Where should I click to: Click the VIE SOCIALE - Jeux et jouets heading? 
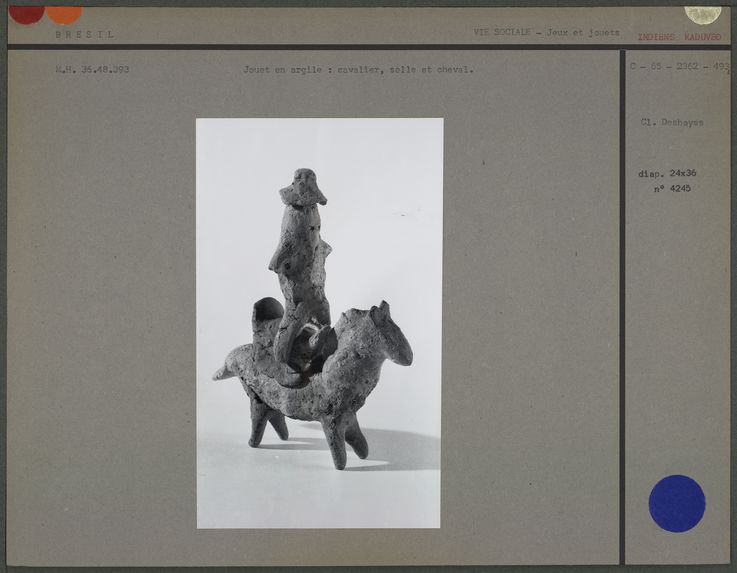click(x=546, y=32)
